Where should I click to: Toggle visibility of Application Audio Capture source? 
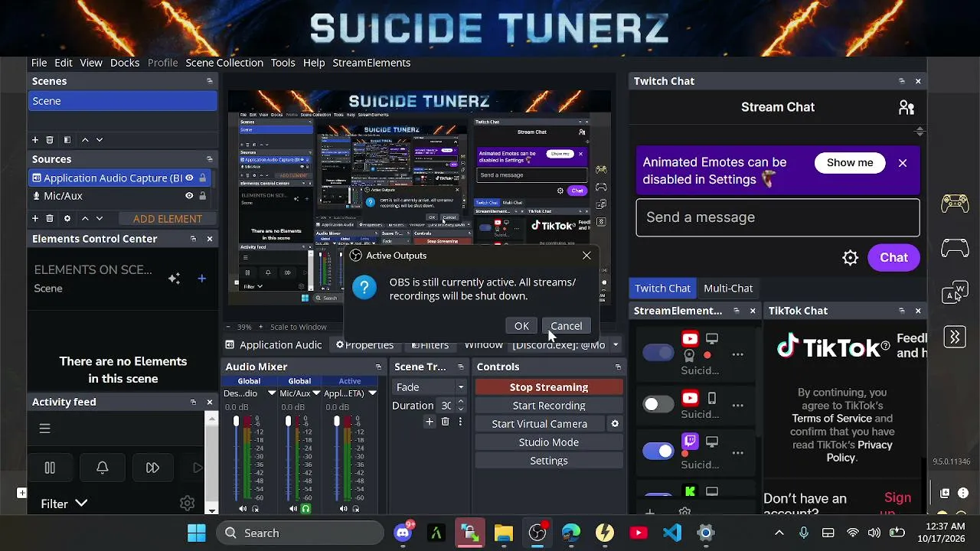[189, 178]
